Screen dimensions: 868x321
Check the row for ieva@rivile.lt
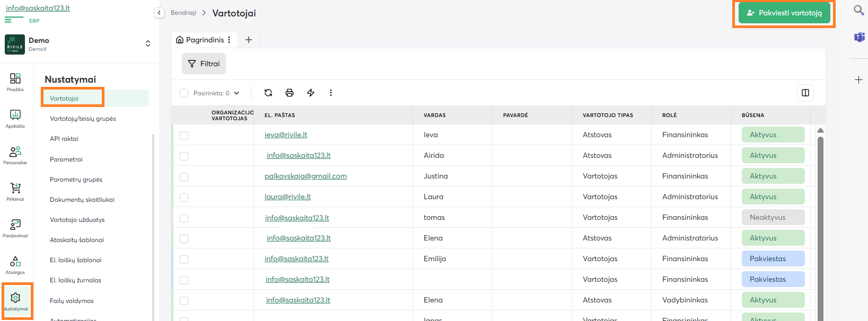[x=184, y=136]
